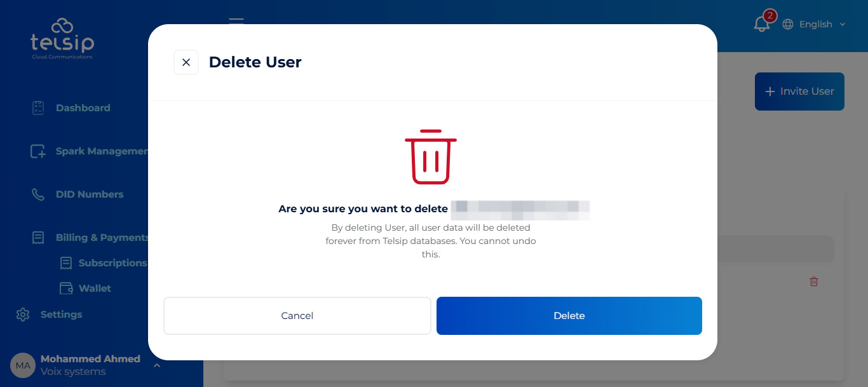Click the Spark Management icon
Screen dimensions: 868x387
38,152
